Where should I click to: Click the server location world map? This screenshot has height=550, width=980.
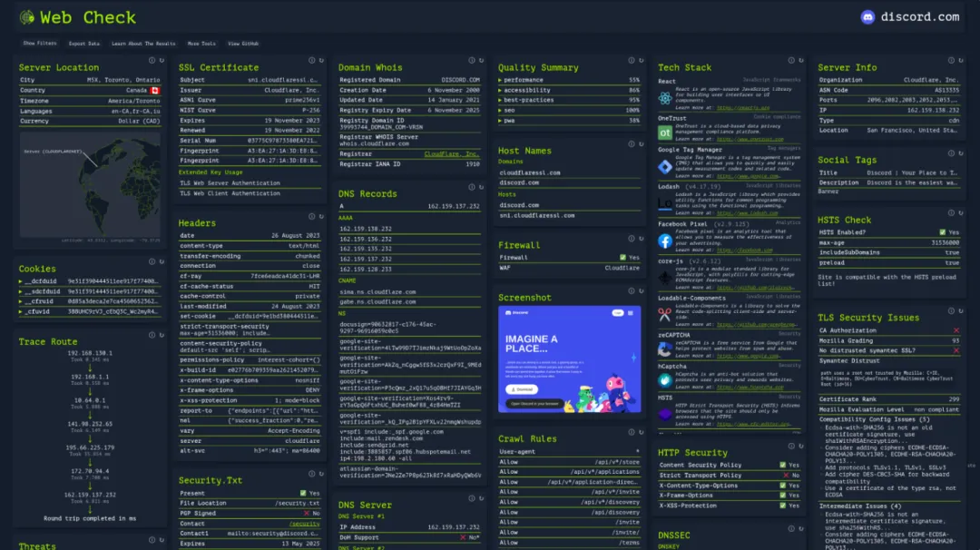coord(89,184)
